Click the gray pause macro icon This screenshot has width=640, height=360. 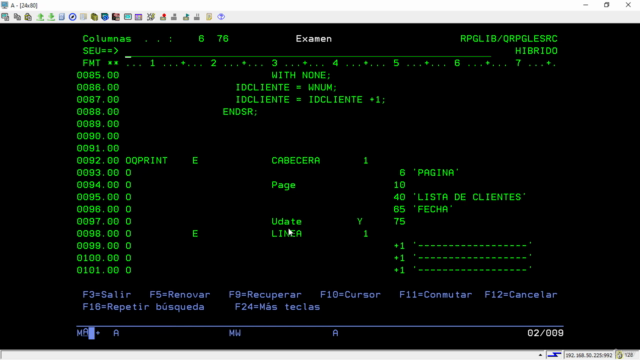(197, 17)
